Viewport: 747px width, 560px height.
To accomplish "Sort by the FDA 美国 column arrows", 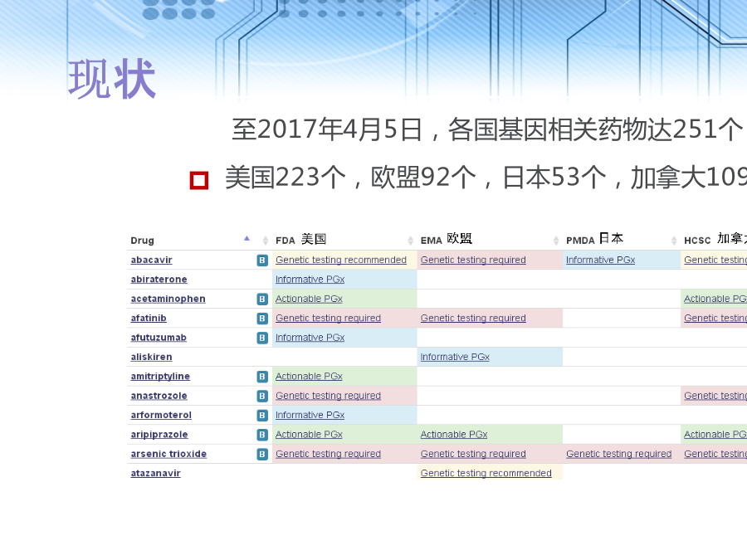I will coord(410,241).
